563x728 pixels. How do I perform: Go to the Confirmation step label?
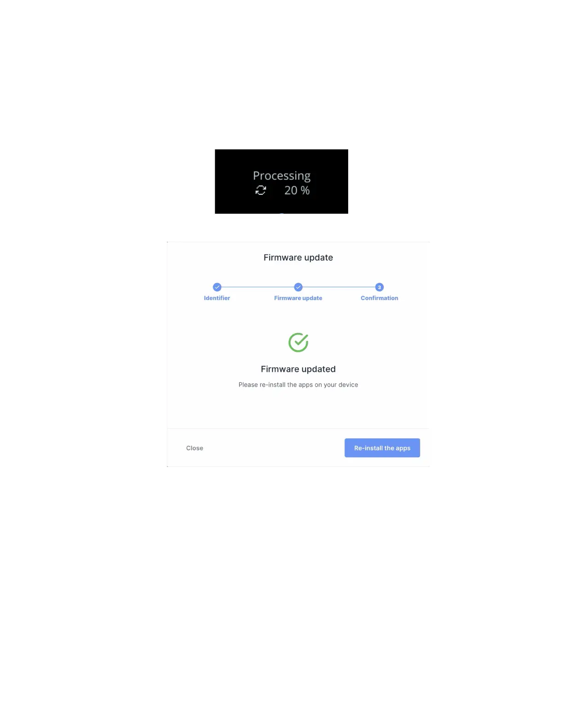pyautogui.click(x=379, y=298)
